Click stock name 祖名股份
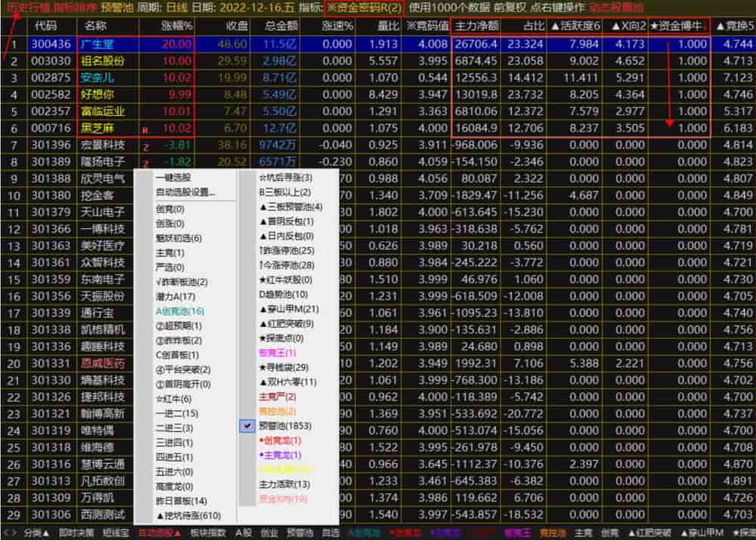Image resolution: width=756 pixels, height=540 pixels. pyautogui.click(x=103, y=61)
